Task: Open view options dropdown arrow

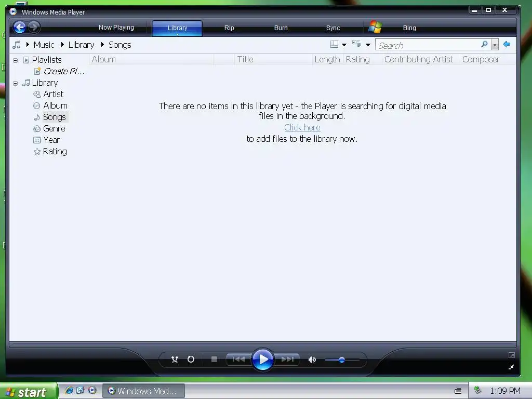Action: pos(368,45)
